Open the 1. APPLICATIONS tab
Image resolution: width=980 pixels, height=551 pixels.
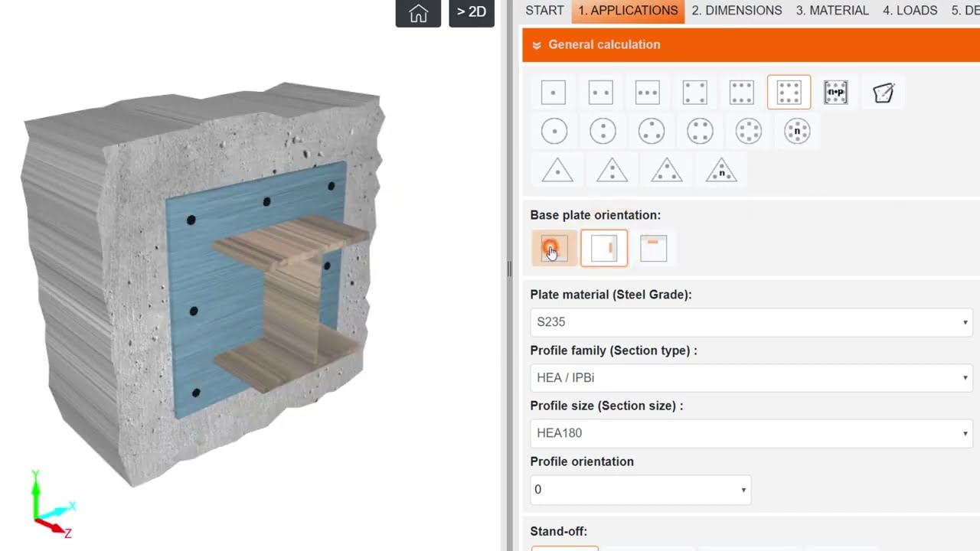coord(628,11)
